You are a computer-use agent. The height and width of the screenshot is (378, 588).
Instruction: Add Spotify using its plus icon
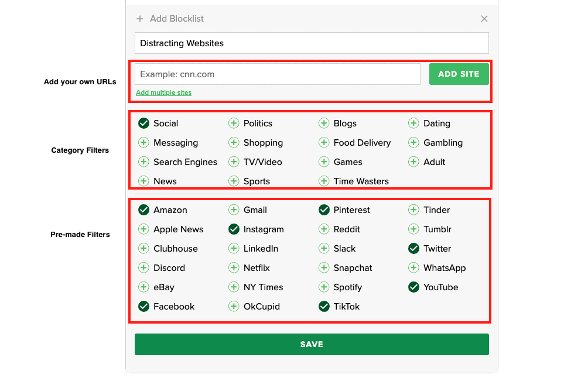(x=324, y=287)
